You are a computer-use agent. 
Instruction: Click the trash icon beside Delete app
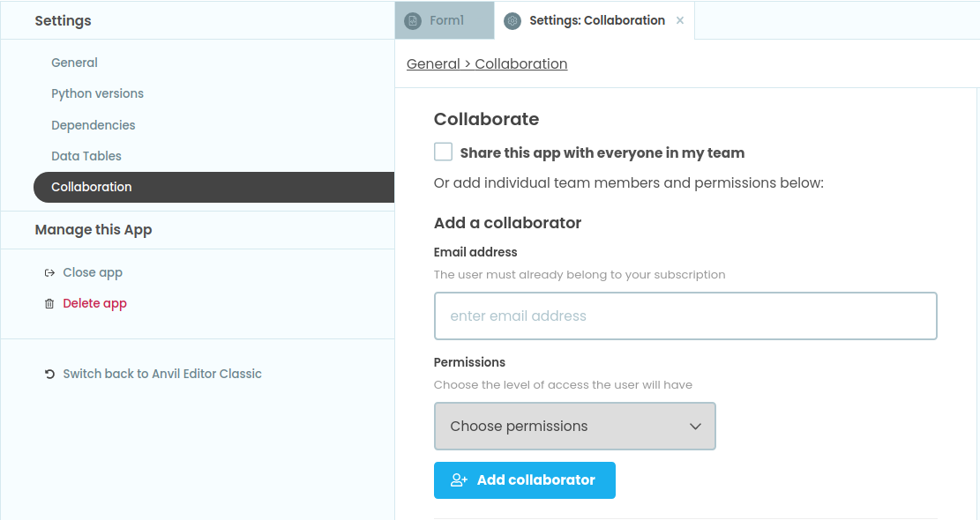(x=49, y=303)
